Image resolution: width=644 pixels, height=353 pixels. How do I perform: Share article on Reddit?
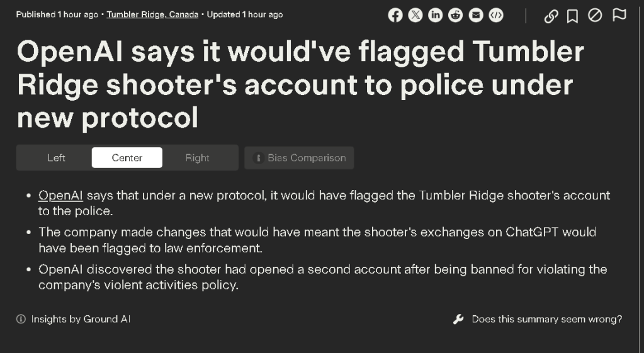click(456, 16)
